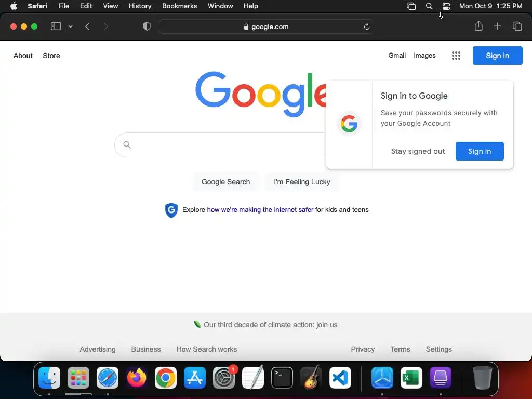532x399 pixels.
Task: Show tab overview icon
Action: coord(517,26)
